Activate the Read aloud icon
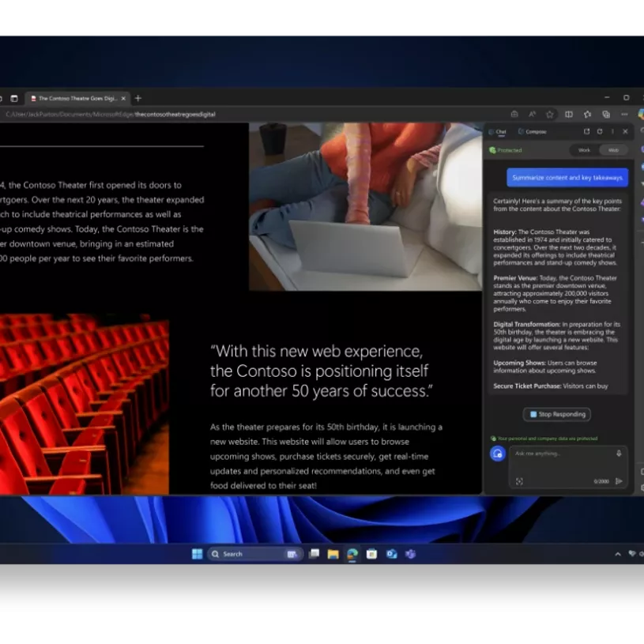 pos(533,114)
